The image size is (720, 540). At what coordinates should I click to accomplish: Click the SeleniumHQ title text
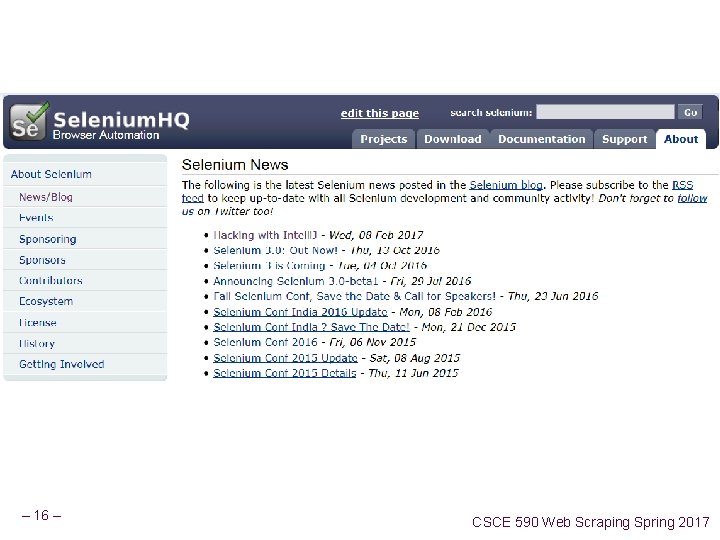coord(121,120)
